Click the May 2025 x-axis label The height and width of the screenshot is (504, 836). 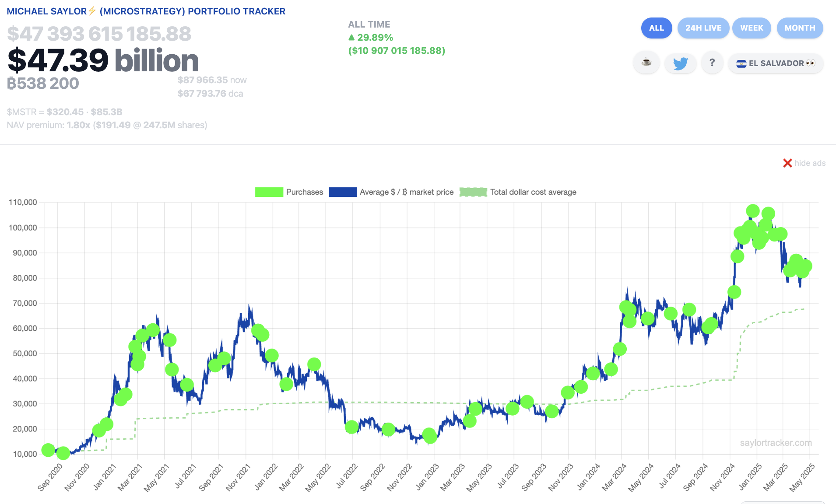click(802, 477)
